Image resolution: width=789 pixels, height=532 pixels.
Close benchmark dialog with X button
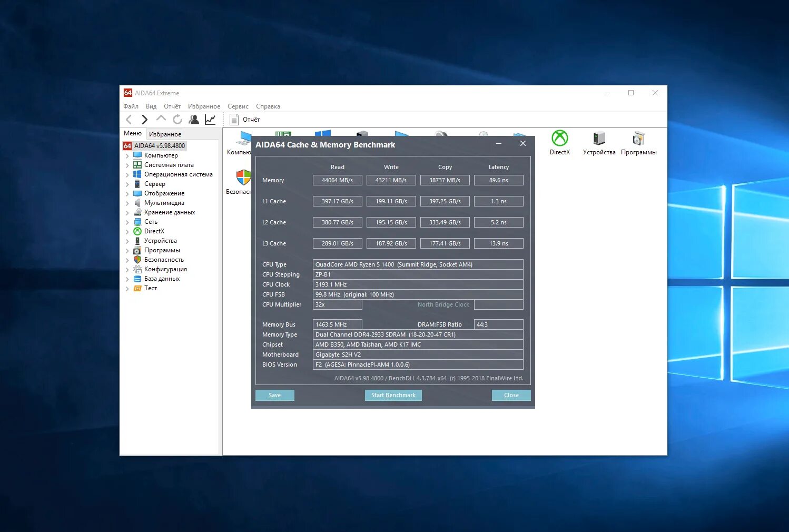point(523,144)
